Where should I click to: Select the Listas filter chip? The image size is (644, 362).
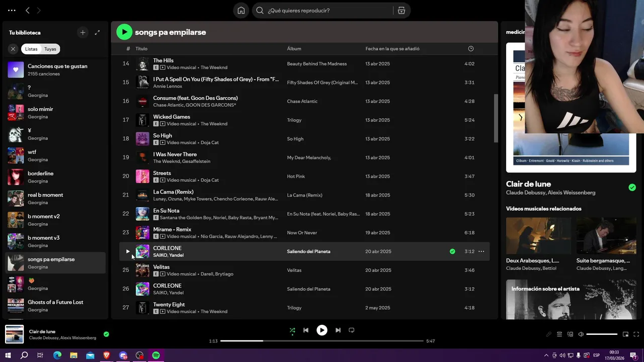(x=31, y=49)
